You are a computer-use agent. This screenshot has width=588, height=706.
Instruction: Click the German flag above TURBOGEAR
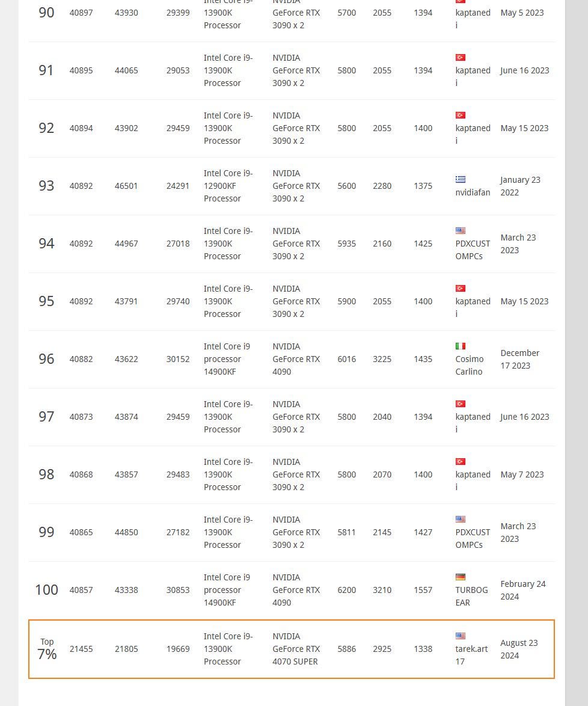tap(460, 577)
